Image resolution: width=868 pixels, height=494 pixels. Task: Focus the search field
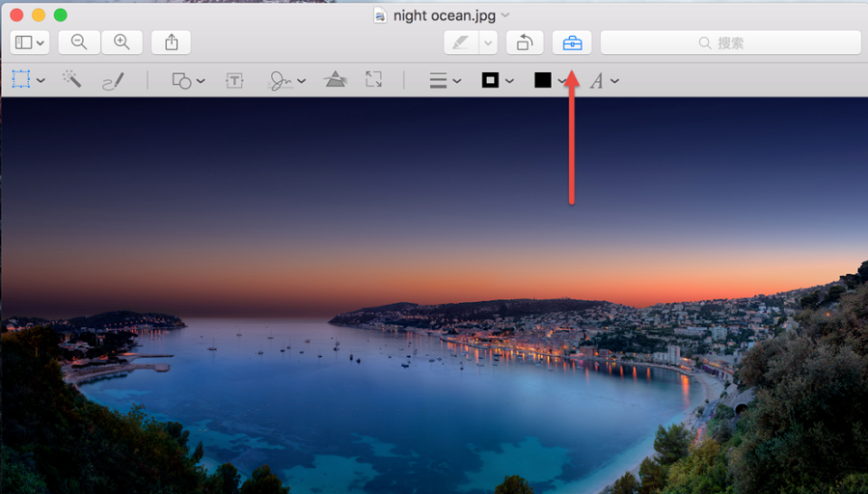(x=731, y=42)
